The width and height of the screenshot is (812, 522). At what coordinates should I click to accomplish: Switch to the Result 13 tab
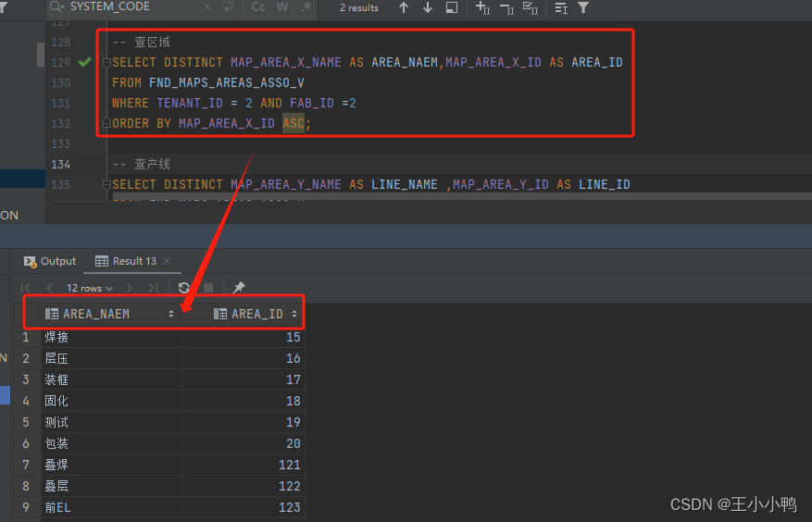pyautogui.click(x=126, y=261)
